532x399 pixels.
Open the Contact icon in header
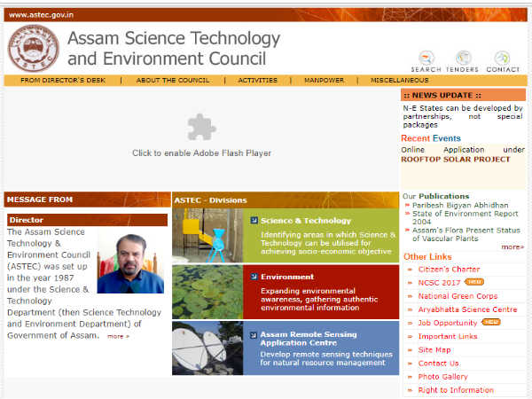coord(503,61)
